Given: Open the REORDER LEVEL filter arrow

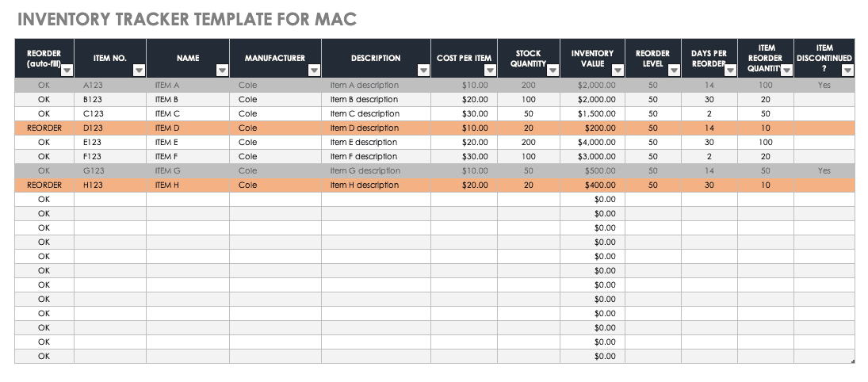Looking at the screenshot, I should pos(674,71).
